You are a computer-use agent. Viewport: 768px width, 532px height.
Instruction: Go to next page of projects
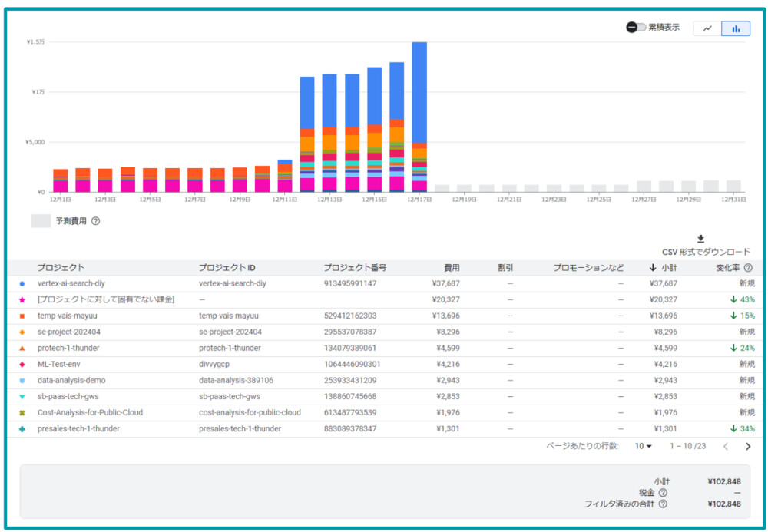(748, 446)
